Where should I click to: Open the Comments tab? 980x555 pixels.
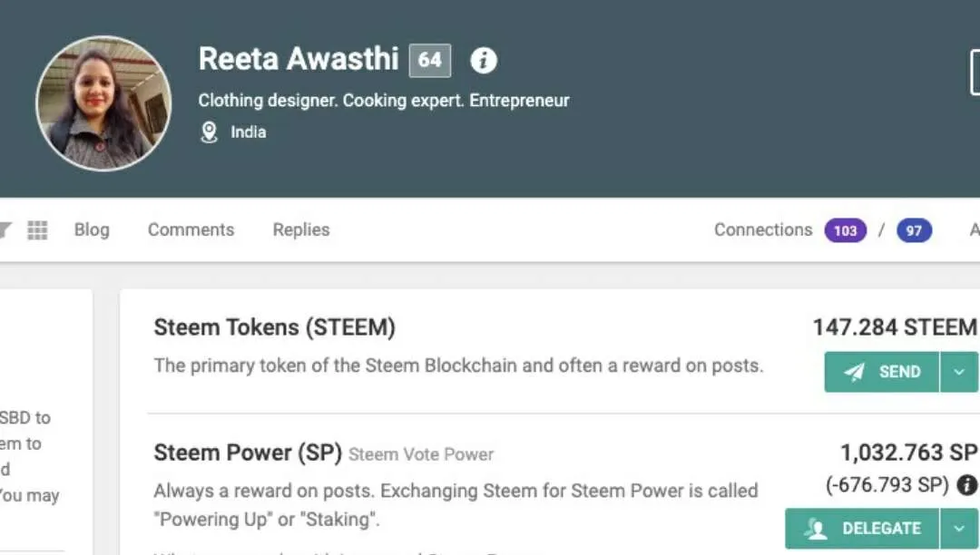point(191,229)
